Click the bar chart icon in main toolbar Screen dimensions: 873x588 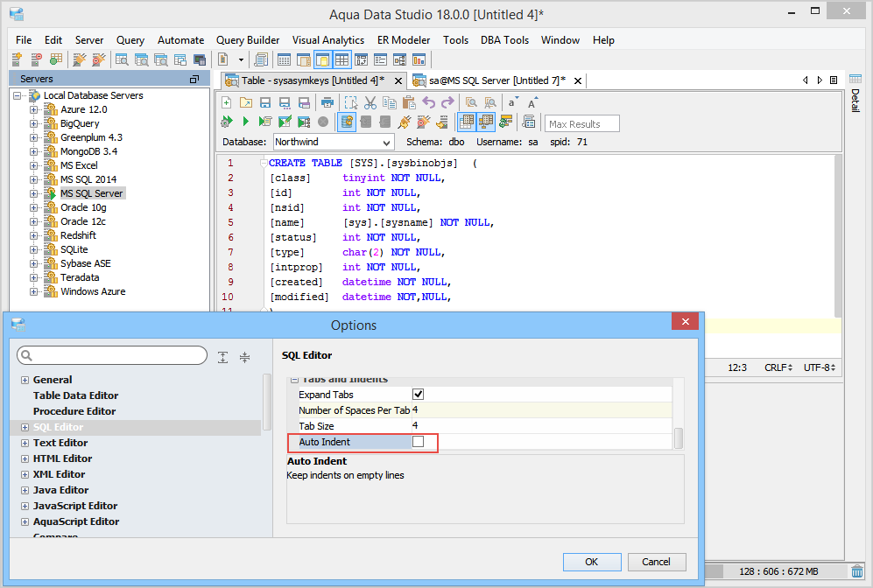tap(419, 59)
